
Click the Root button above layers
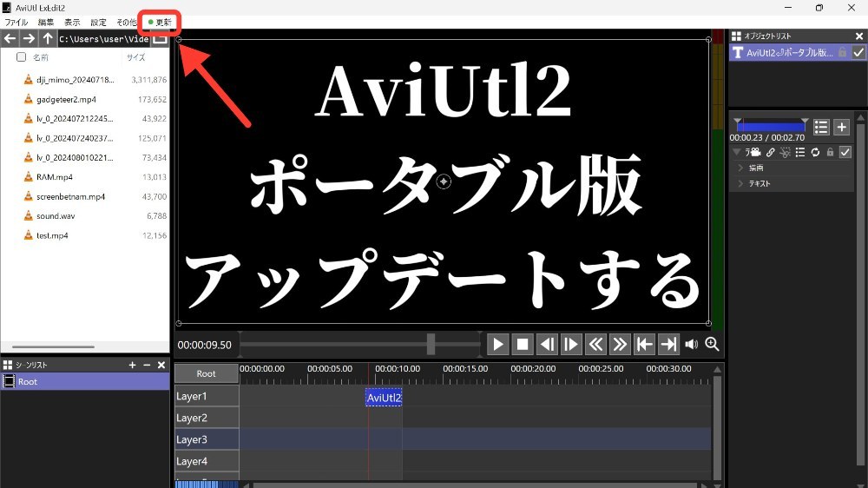coord(207,373)
